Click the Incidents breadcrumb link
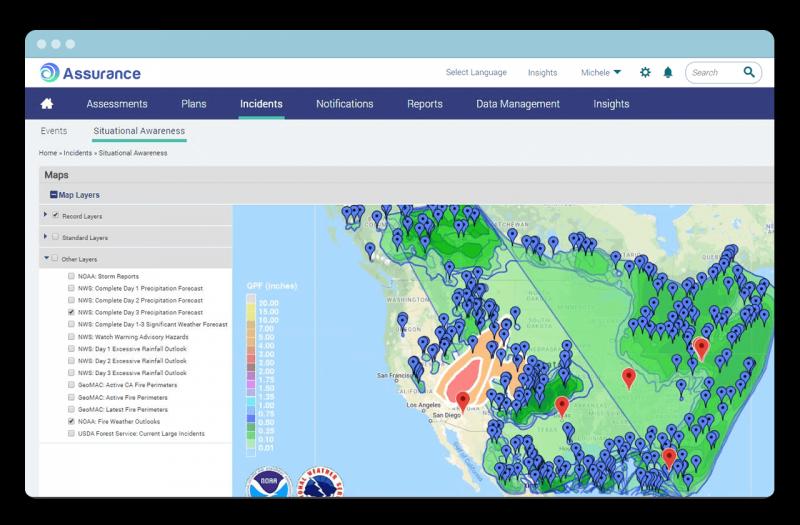This screenshot has height=525, width=800. click(x=78, y=153)
